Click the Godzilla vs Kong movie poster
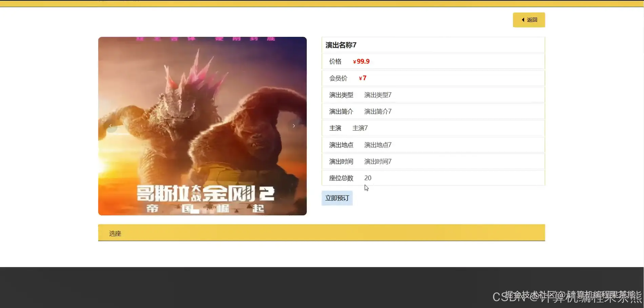 point(202,126)
